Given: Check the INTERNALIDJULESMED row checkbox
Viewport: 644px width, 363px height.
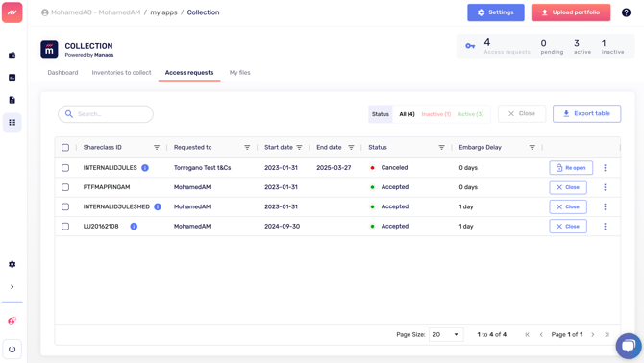Looking at the screenshot, I should 65,206.
